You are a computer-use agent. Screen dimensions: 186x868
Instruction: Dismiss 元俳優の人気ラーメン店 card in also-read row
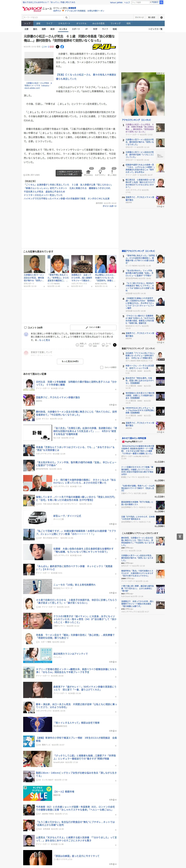pyautogui.click(x=44, y=286)
